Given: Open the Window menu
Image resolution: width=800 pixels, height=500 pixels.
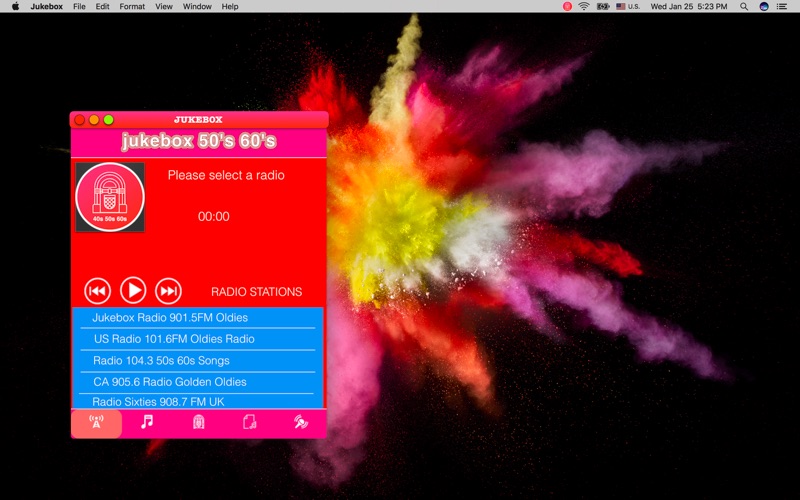Looking at the screenshot, I should [x=197, y=7].
